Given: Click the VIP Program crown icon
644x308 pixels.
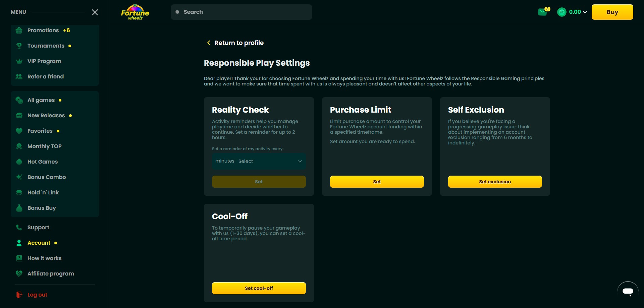Looking at the screenshot, I should [x=19, y=61].
